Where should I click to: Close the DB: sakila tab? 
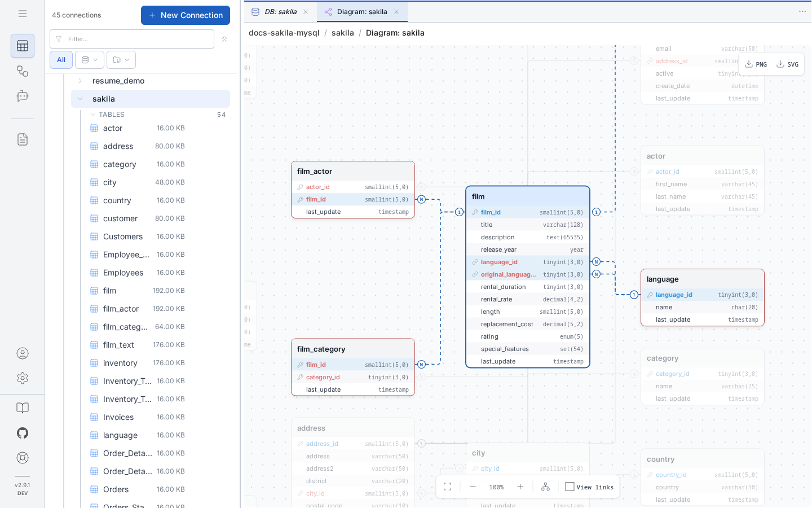point(306,12)
